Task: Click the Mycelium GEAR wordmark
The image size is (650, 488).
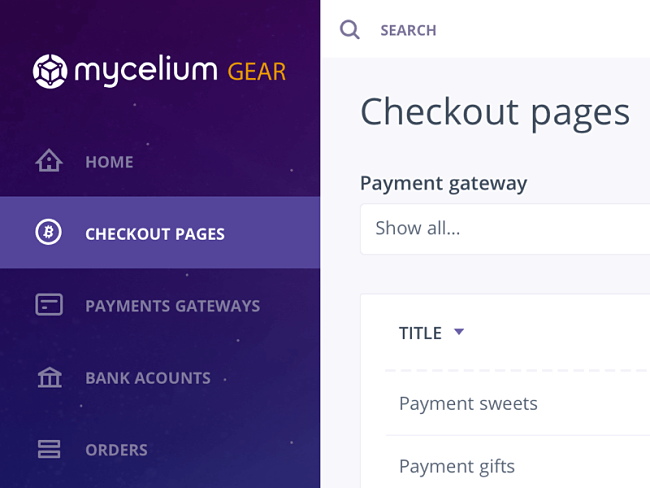Action: tap(180, 71)
